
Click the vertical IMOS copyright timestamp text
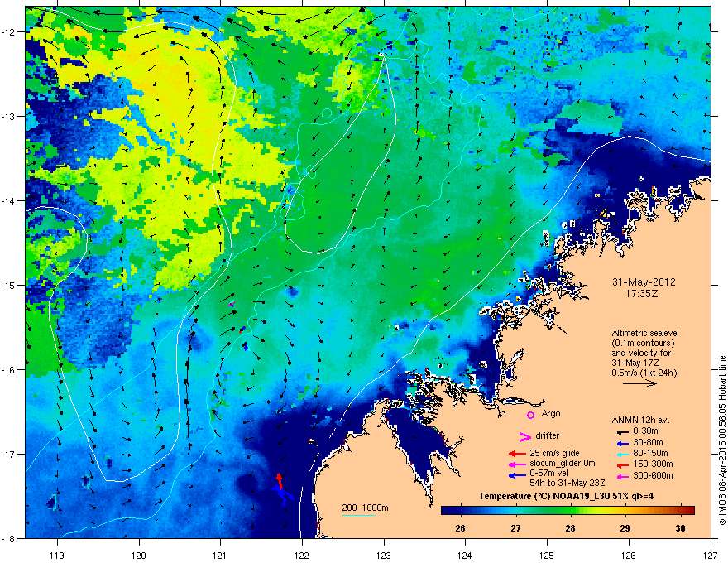click(722, 440)
